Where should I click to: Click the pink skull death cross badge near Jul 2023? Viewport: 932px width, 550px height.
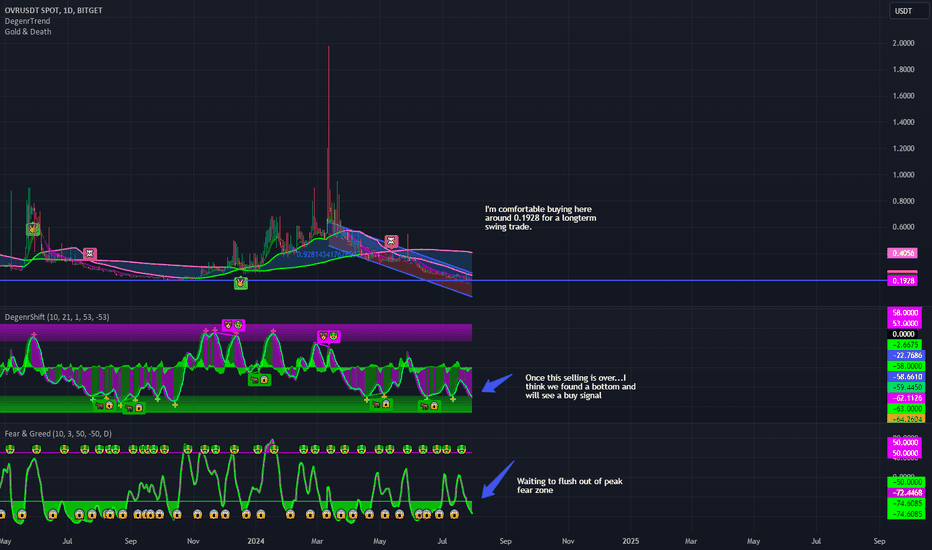(x=90, y=254)
